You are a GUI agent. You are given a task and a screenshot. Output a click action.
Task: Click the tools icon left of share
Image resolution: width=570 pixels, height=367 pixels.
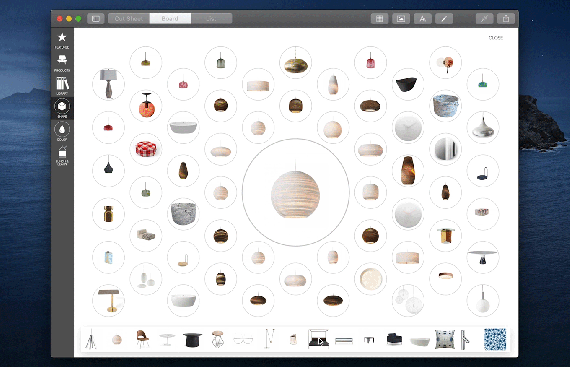coord(484,19)
